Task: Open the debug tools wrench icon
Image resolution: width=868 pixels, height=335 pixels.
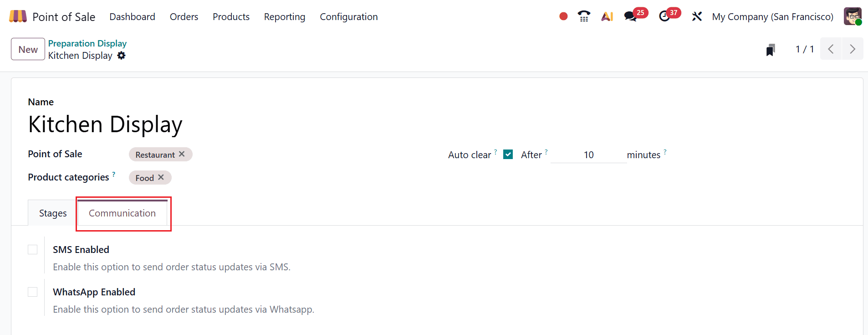Action: click(x=697, y=16)
